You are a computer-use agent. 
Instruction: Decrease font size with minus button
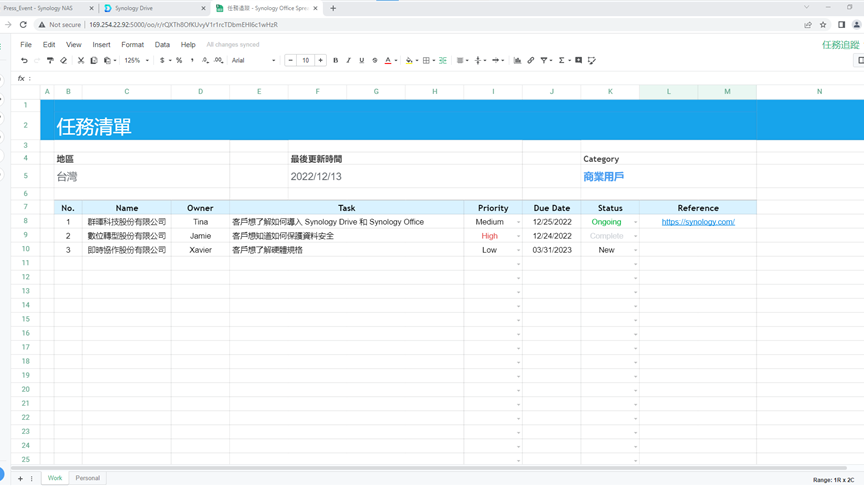290,61
